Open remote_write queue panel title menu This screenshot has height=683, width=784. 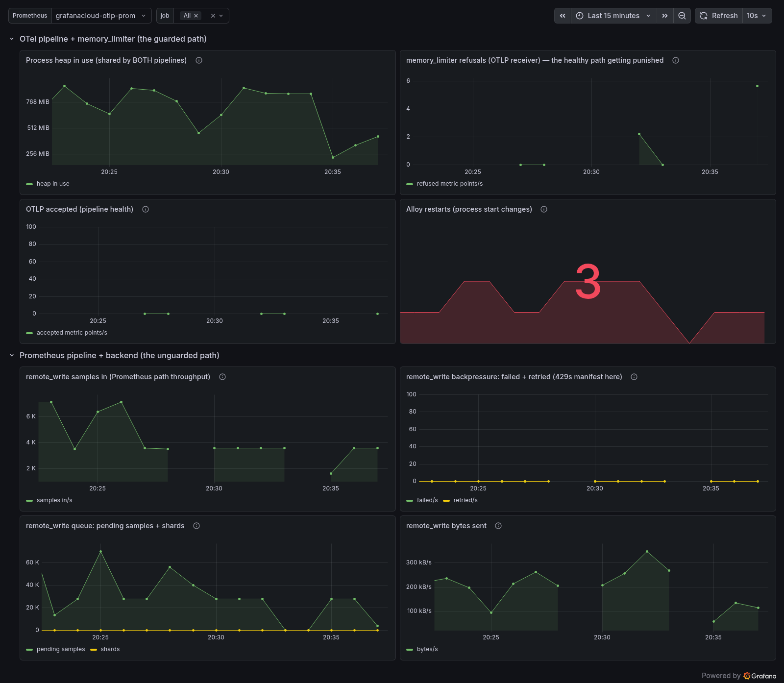(x=105, y=526)
